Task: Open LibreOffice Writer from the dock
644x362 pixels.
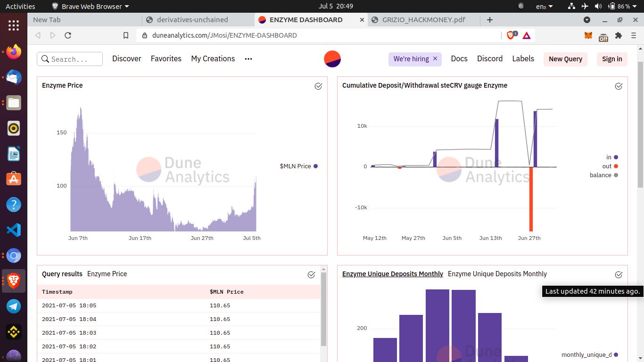Action: pos(14,154)
